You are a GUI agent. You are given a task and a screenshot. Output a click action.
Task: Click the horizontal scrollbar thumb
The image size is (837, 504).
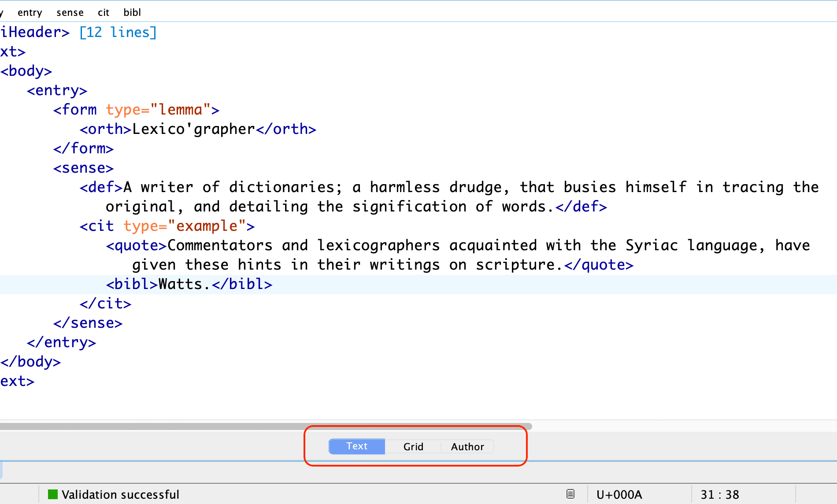[264, 426]
